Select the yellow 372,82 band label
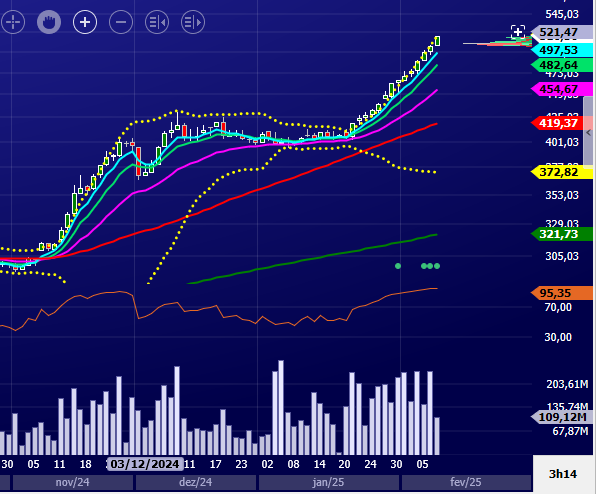Image resolution: width=596 pixels, height=494 pixels. click(x=561, y=172)
